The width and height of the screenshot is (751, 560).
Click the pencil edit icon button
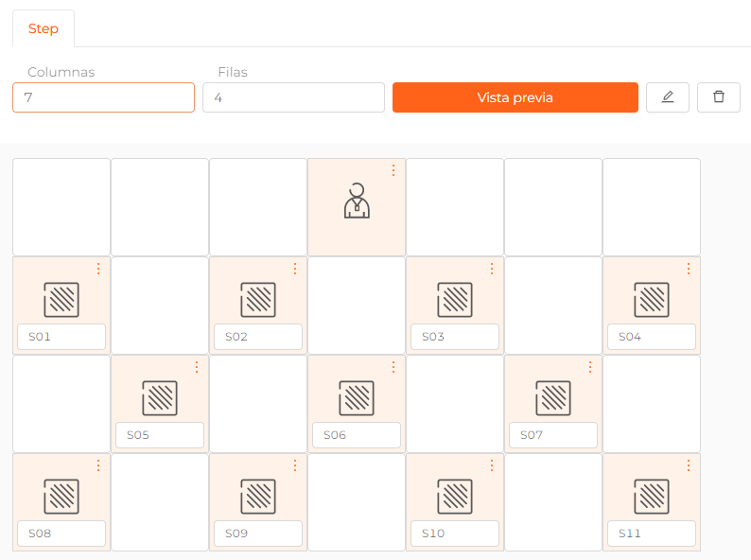667,97
